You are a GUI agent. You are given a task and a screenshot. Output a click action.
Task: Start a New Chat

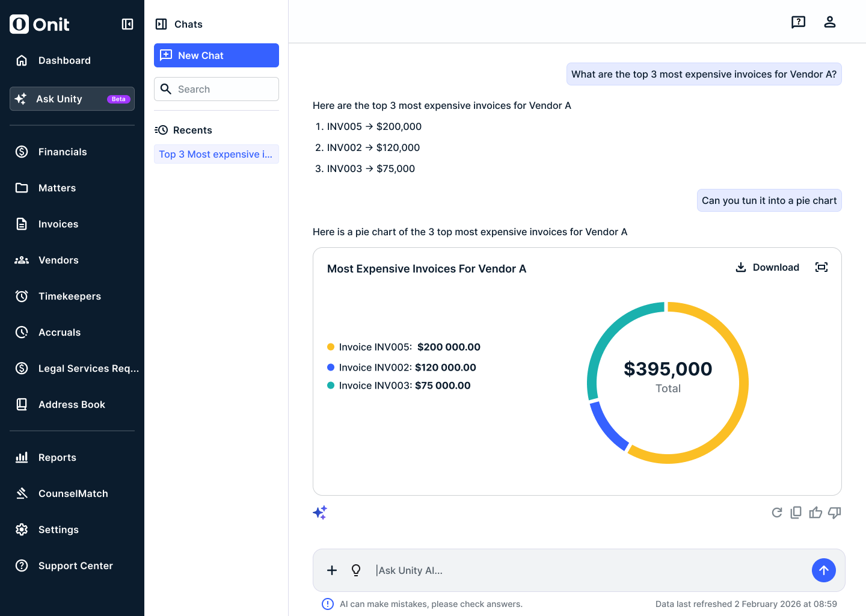[x=216, y=55]
